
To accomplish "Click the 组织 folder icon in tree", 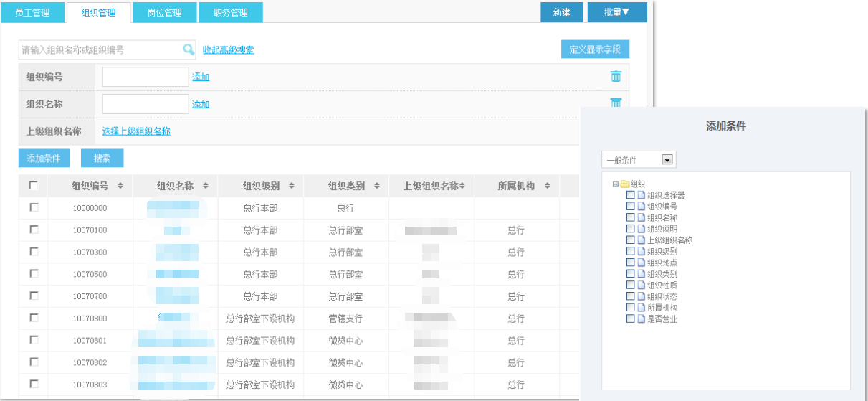I will (624, 184).
